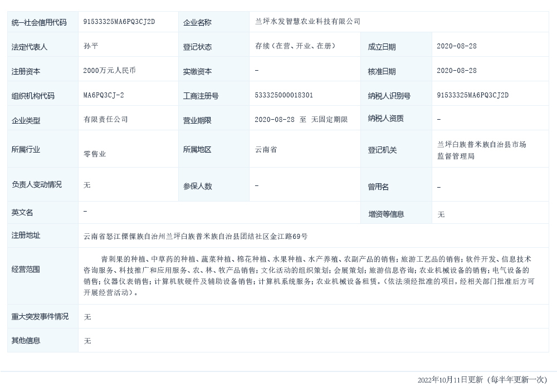Click business registration number 533325000018301
Screen dimensions: 557x392
(284, 95)
